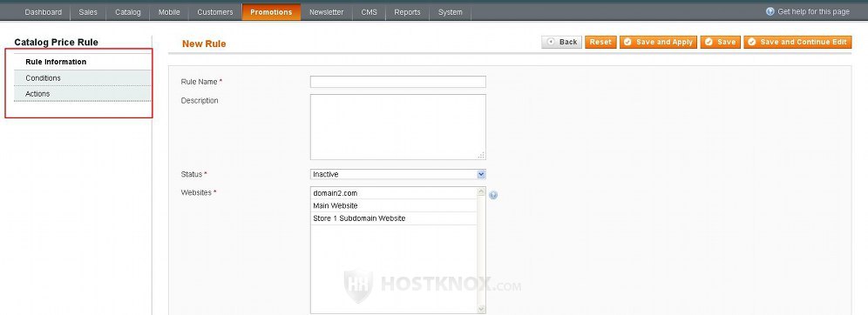Image resolution: width=868 pixels, height=315 pixels.
Task: Click inside the Description text area
Action: [x=398, y=127]
